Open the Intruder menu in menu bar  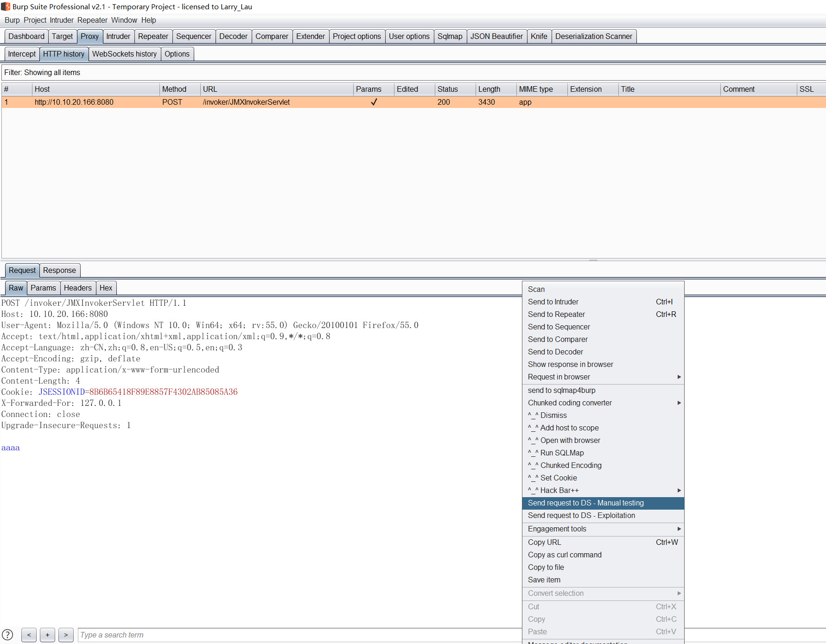(62, 20)
